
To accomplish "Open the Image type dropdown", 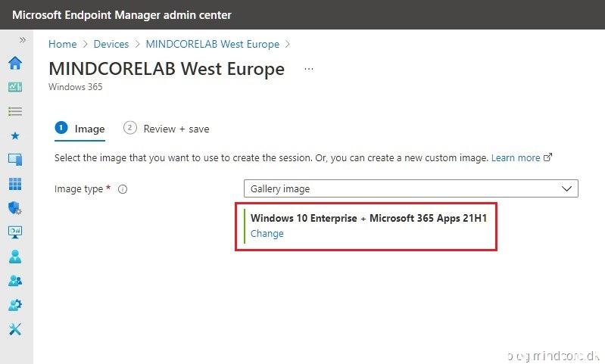I will (410, 188).
